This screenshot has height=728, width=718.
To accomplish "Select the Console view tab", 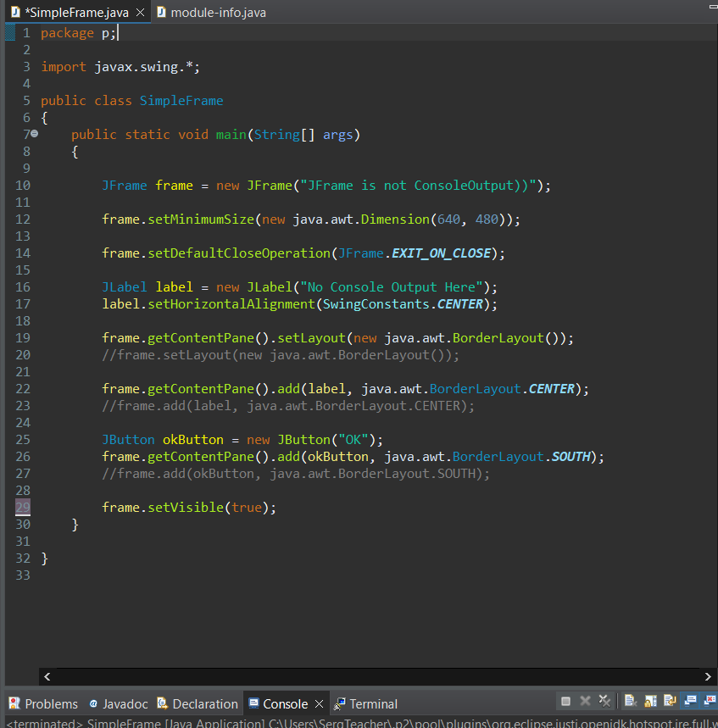I will tap(285, 704).
